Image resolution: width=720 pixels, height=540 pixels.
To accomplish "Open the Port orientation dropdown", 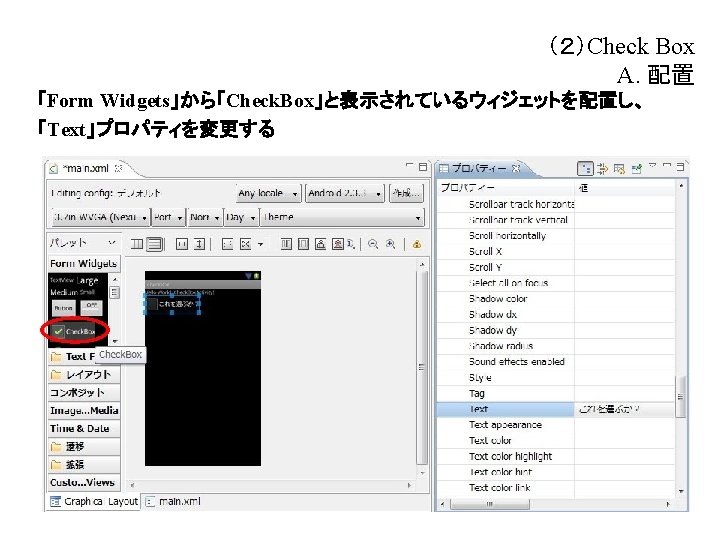I will [169, 217].
